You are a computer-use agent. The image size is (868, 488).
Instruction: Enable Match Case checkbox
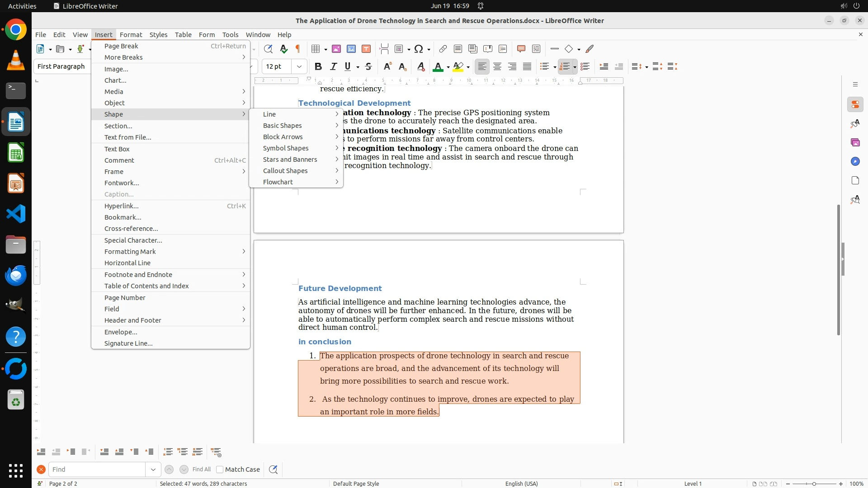pos(220,469)
